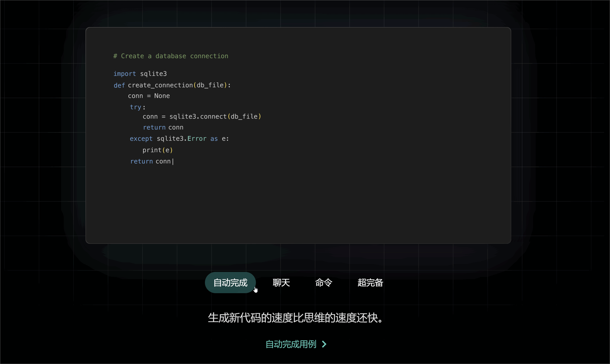Click the print(e) statement
The width and height of the screenshot is (610, 364).
coord(158,150)
